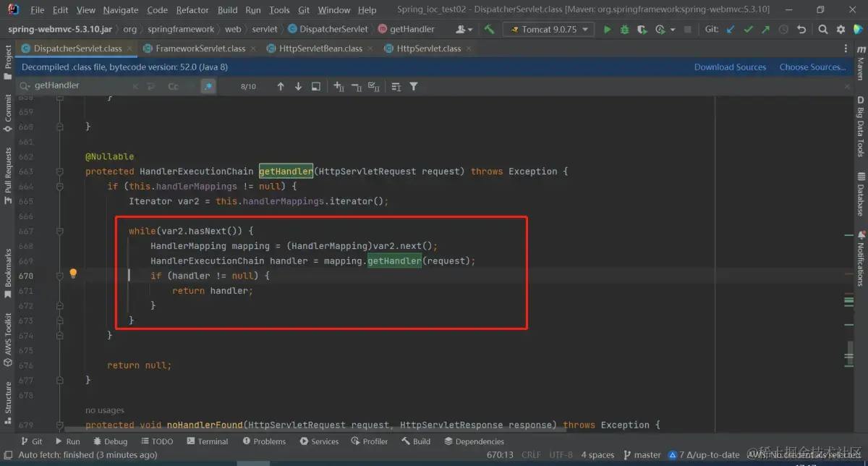Open the UTF-8 encoding selector
This screenshot has width=868, height=466.
562,454
